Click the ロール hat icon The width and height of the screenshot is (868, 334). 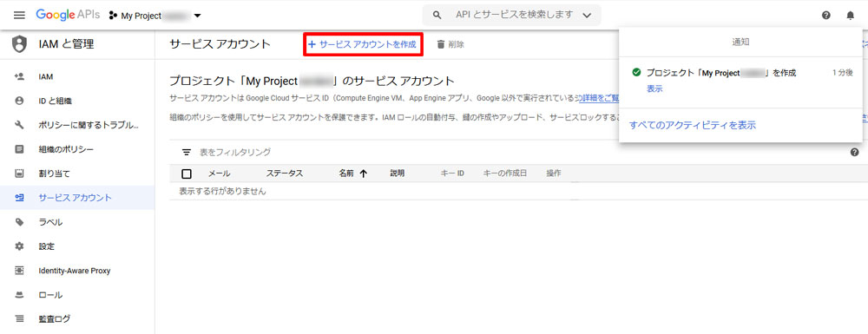(x=19, y=295)
